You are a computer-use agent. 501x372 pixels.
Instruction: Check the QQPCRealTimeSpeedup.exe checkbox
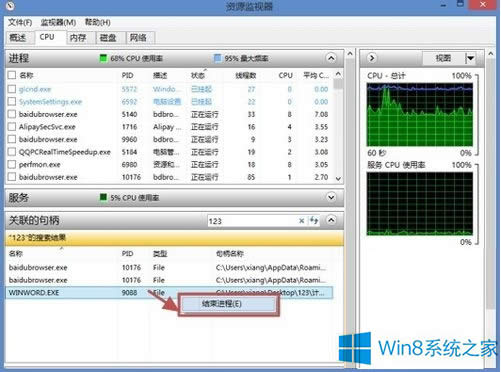[x=12, y=152]
